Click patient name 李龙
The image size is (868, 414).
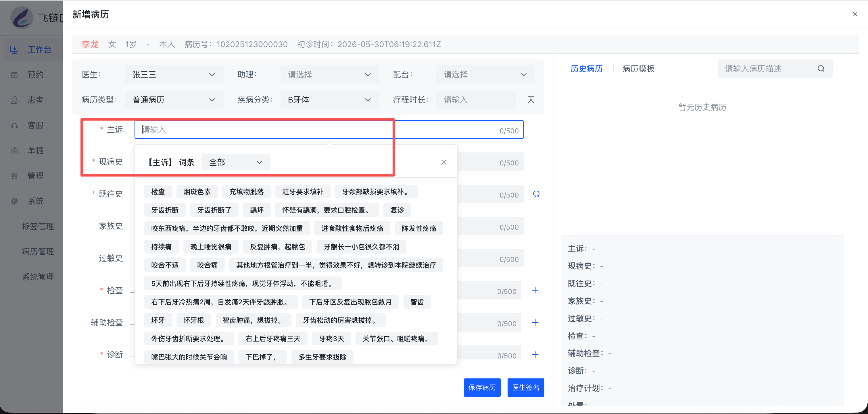pyautogui.click(x=90, y=45)
